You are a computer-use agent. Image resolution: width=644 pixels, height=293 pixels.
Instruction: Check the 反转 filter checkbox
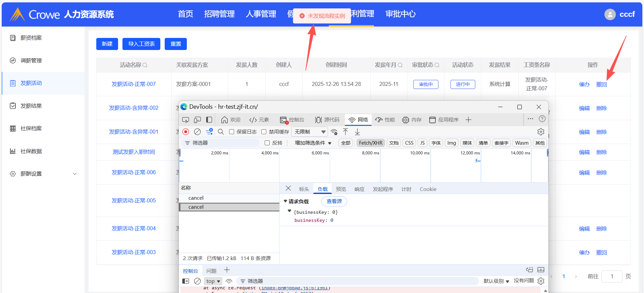(x=267, y=143)
